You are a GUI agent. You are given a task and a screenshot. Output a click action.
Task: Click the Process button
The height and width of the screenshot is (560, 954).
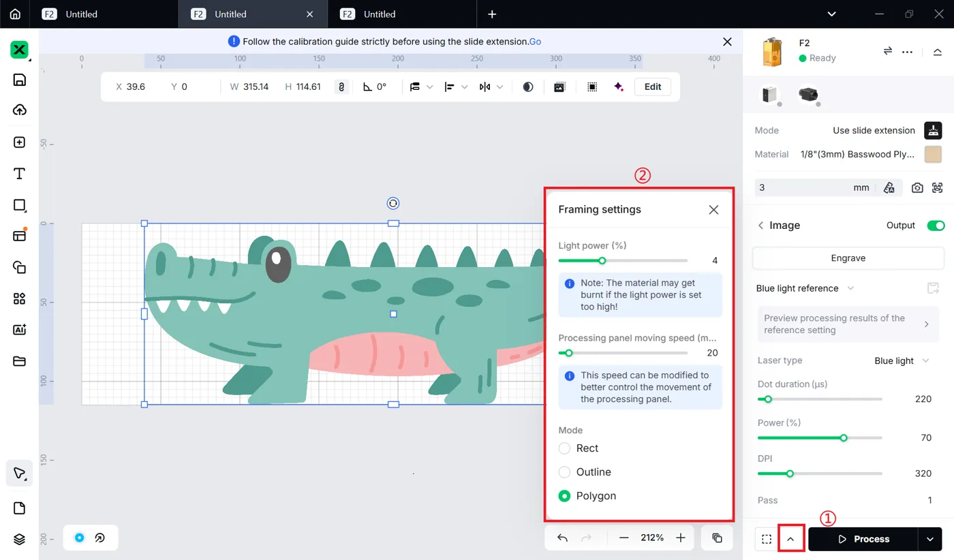point(863,539)
